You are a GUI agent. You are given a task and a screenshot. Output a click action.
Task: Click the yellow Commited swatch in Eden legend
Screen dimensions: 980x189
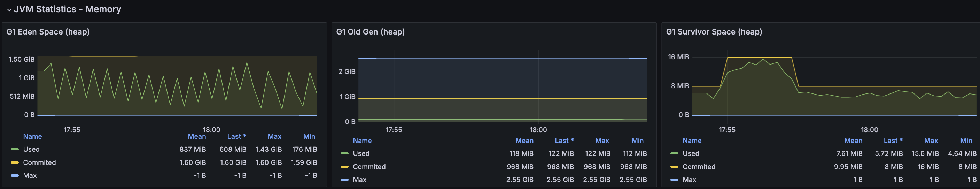[x=15, y=163]
